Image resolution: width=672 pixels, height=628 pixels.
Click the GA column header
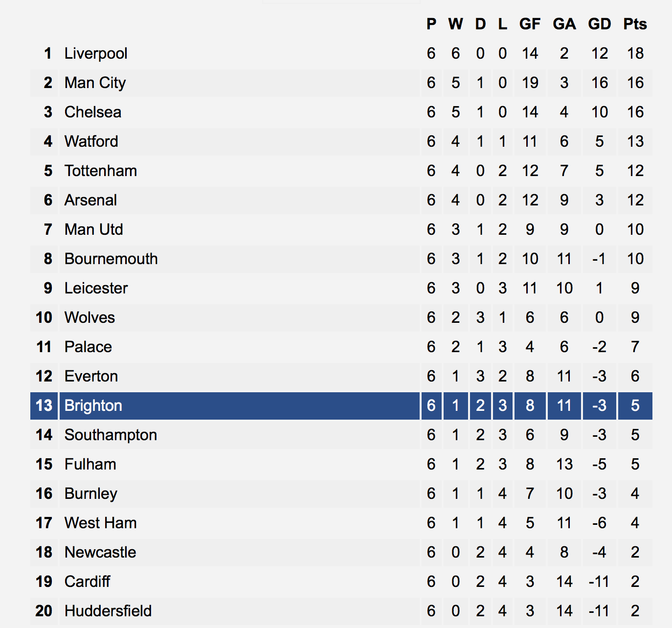click(564, 24)
